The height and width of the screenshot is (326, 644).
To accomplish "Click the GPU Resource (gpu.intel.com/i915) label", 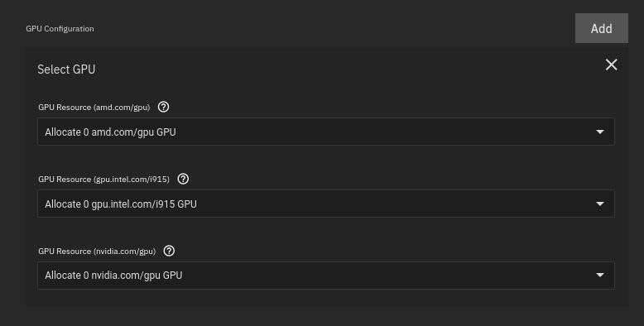I will pos(104,179).
